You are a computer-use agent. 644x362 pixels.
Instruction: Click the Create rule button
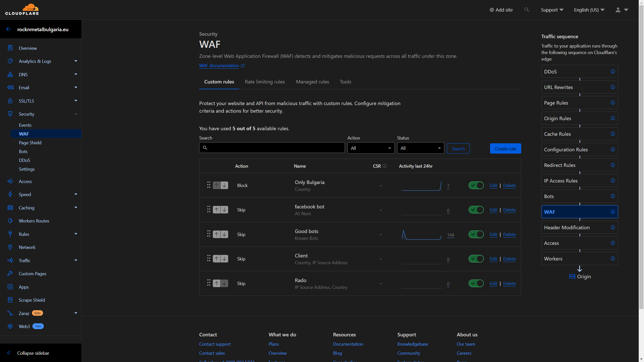[x=505, y=149]
